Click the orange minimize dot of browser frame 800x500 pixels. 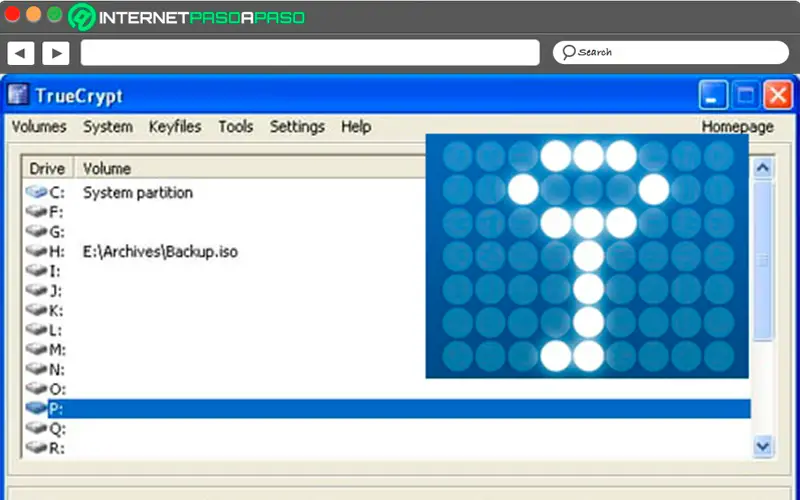(x=33, y=14)
